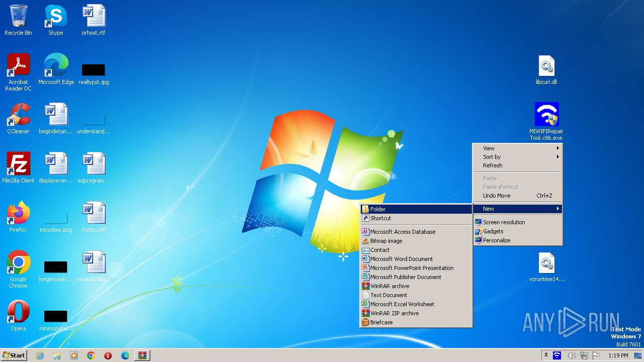Open Windows Explorer from taskbar

coord(57,355)
